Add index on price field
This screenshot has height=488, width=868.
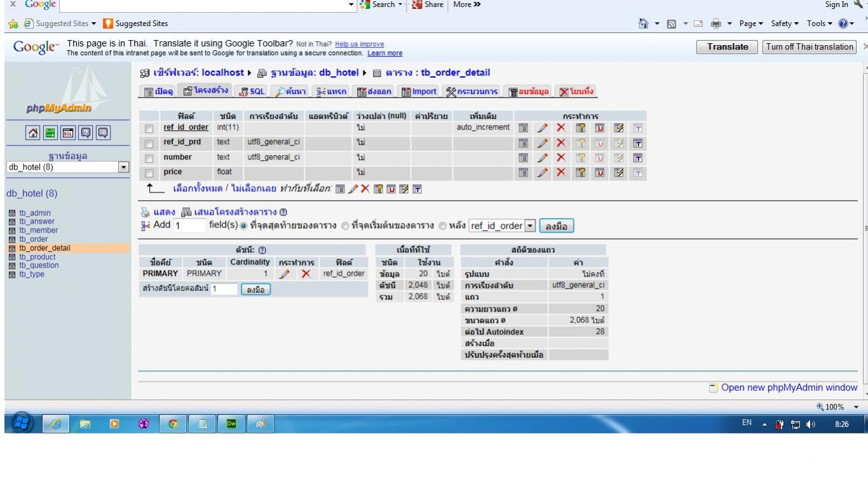618,172
